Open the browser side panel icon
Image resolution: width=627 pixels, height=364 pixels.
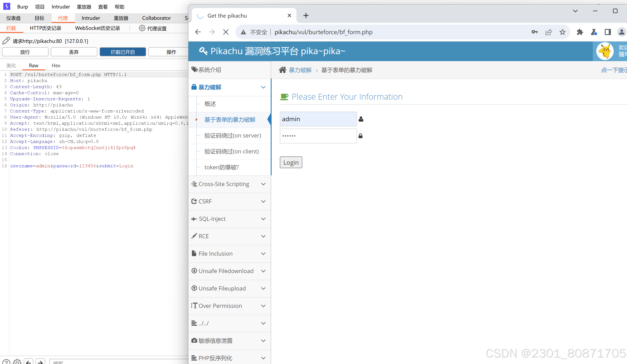point(608,32)
